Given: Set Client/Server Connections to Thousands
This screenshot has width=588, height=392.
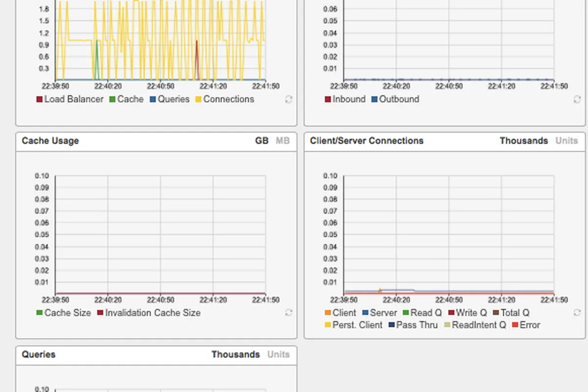Looking at the screenshot, I should pyautogui.click(x=524, y=141).
